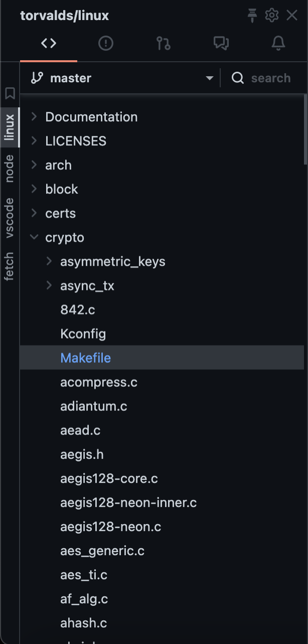
Task: Open the Kconfig file
Action: pyautogui.click(x=83, y=334)
